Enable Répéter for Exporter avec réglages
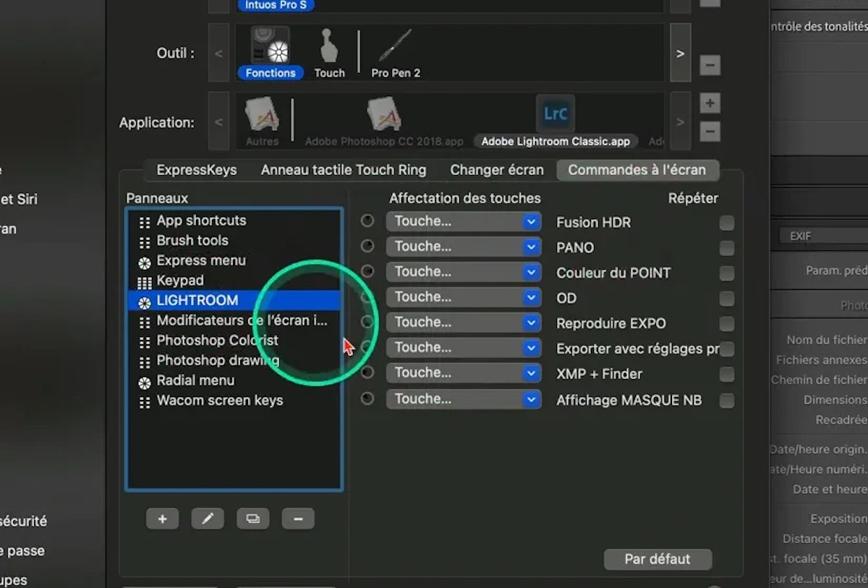The width and height of the screenshot is (868, 588). (x=727, y=349)
